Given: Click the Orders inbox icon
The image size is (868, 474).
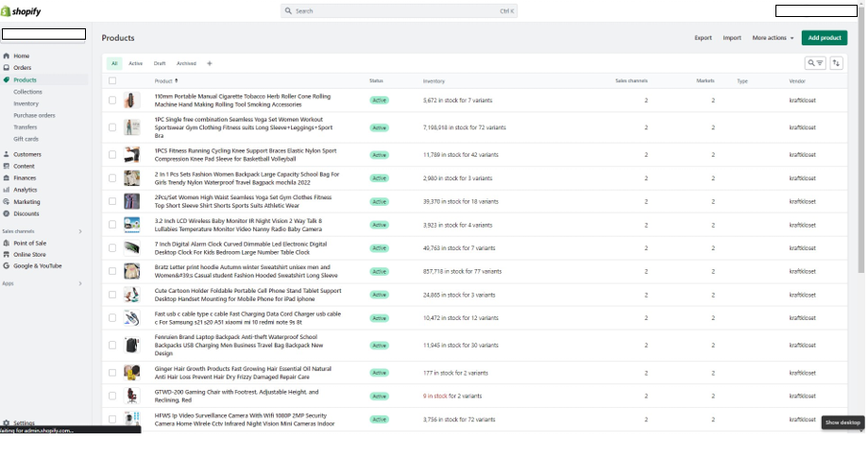Looking at the screenshot, I should click(x=7, y=68).
